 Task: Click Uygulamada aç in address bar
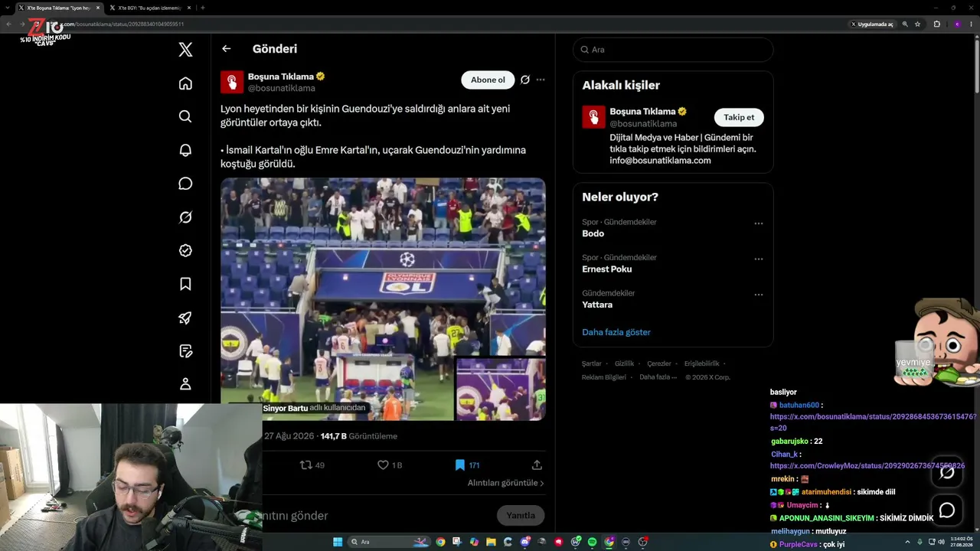872,24
